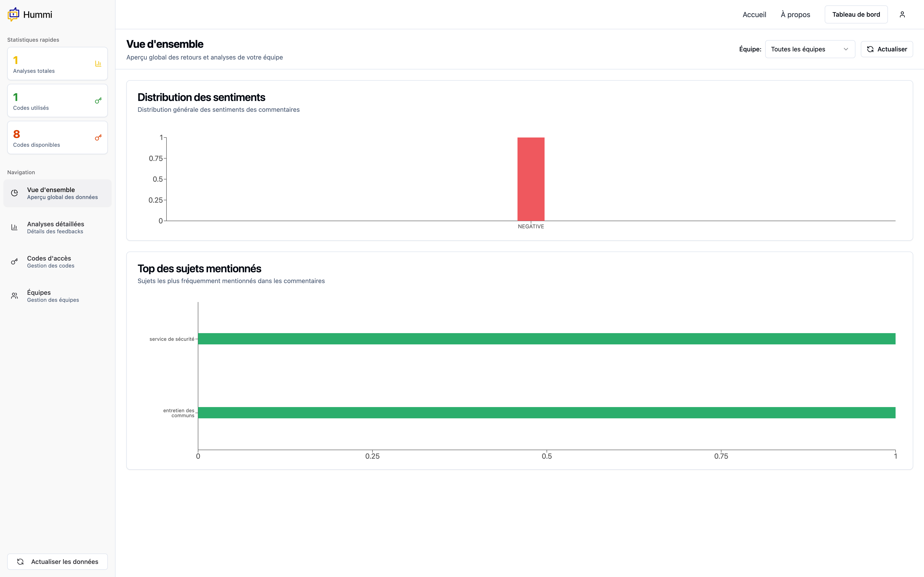Click the Hummi logo icon

coord(13,14)
